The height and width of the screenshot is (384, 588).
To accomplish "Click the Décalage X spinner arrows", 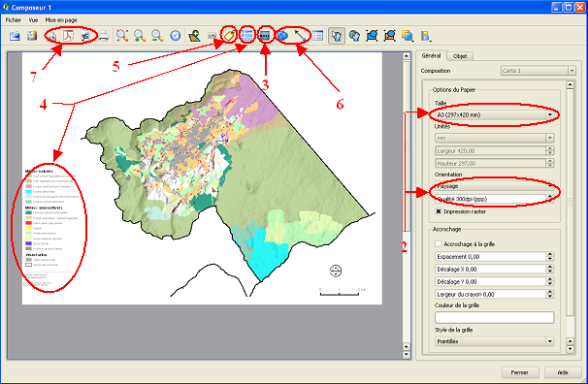I will tap(550, 269).
